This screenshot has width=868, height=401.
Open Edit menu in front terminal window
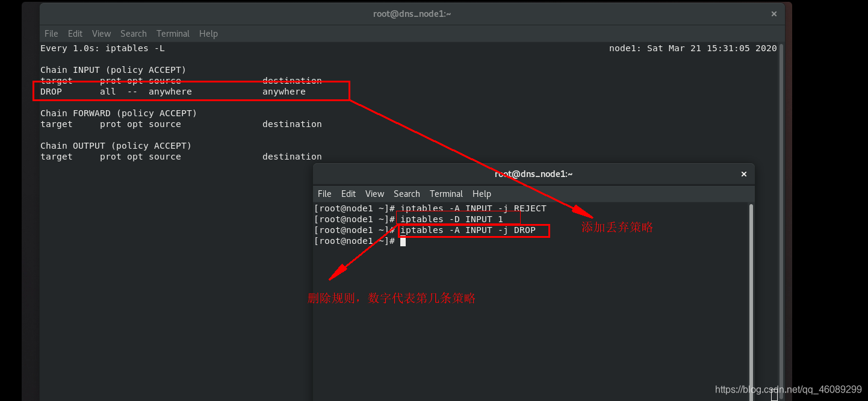point(349,194)
